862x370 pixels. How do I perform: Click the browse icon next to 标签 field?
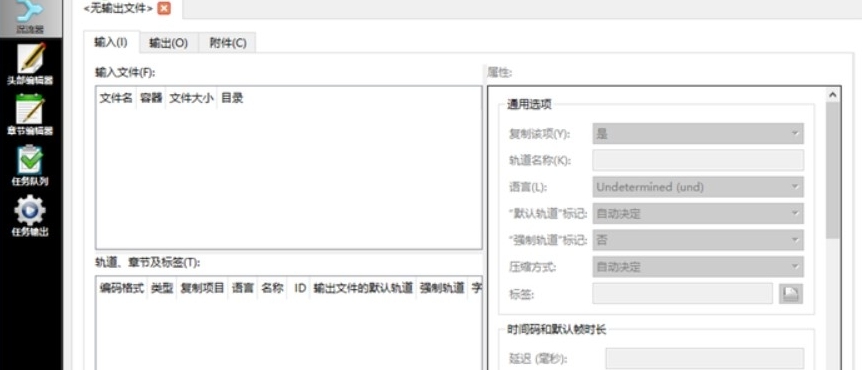click(x=791, y=294)
